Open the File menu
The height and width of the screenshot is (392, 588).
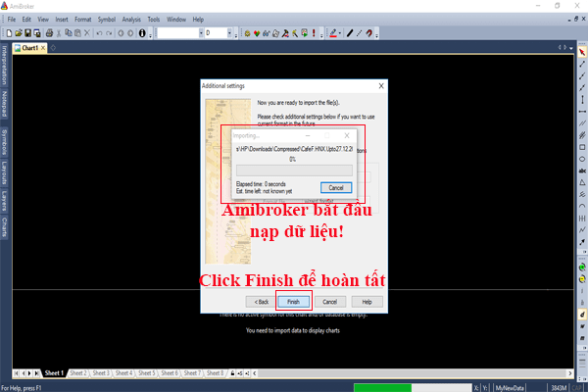pyautogui.click(x=12, y=20)
